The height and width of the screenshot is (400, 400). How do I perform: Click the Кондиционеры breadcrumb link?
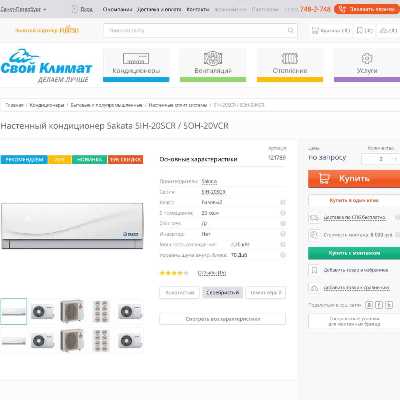point(47,105)
